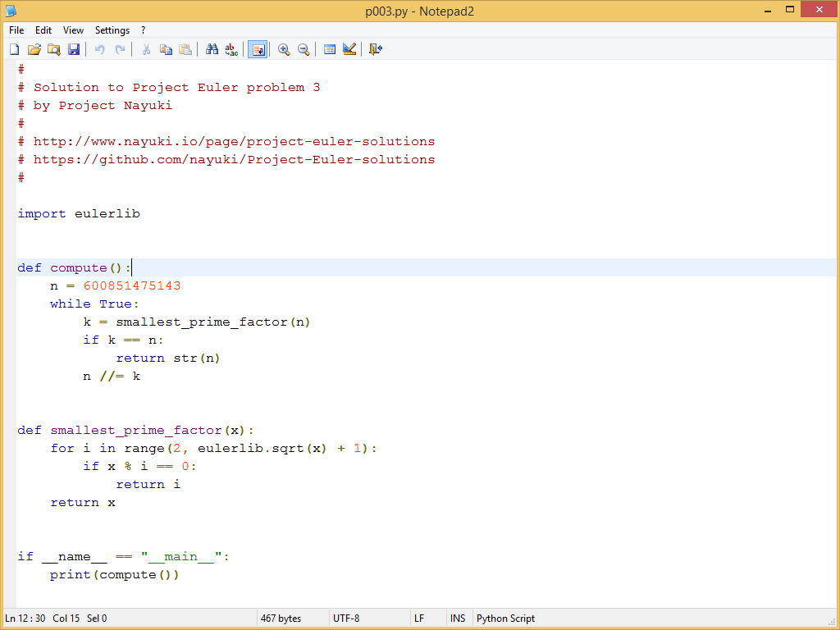This screenshot has width=840, height=630.
Task: Toggle overtype mode via INS indicator
Action: [458, 618]
